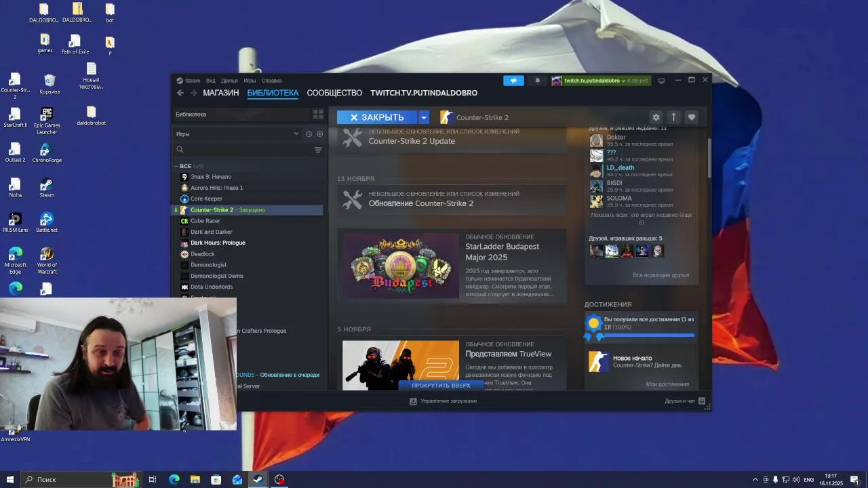Open Counter-Strike 2 settings gear

[x=656, y=117]
